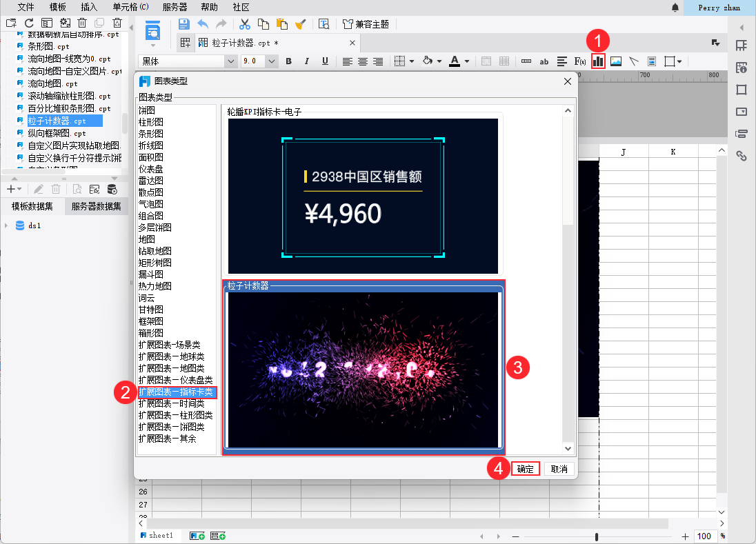
Task: Click the zoom in plus button
Action: [x=685, y=536]
